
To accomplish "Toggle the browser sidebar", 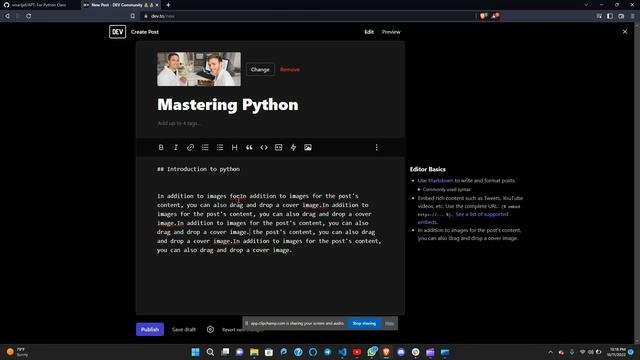I will 610,16.
